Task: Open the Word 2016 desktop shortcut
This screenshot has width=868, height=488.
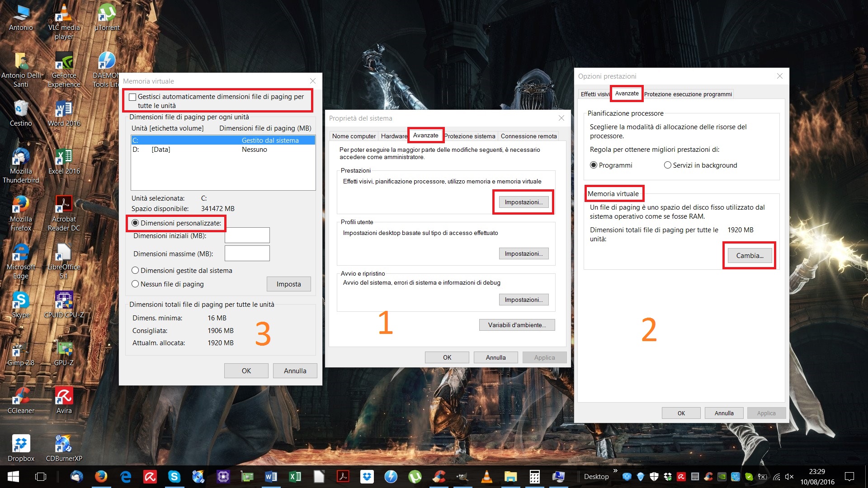Action: pos(64,113)
